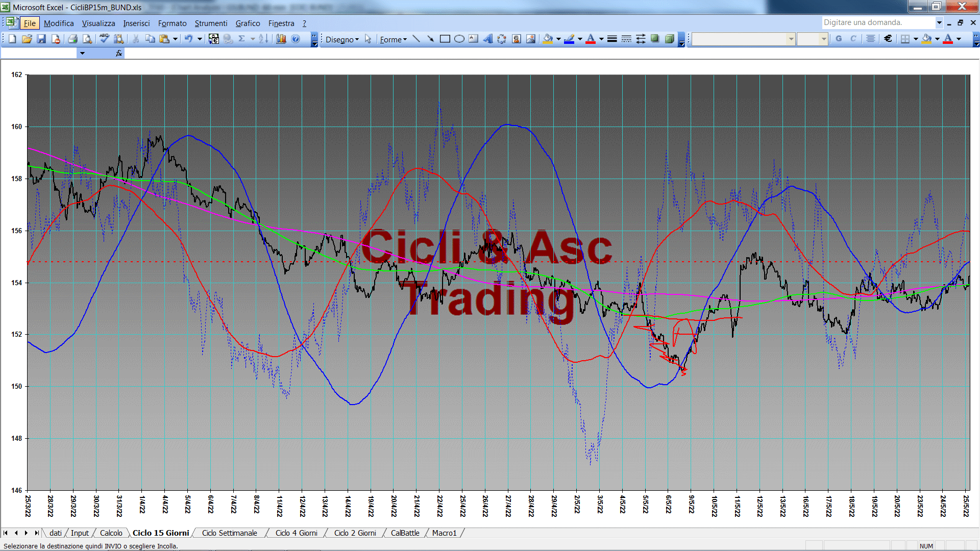
Task: Switch to the CalBattle sheet tab
Action: click(405, 533)
